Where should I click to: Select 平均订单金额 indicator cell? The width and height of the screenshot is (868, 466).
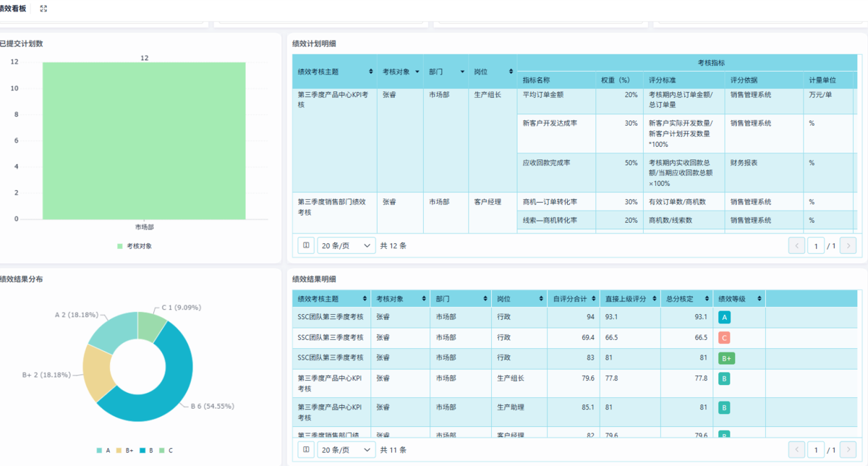click(x=557, y=101)
